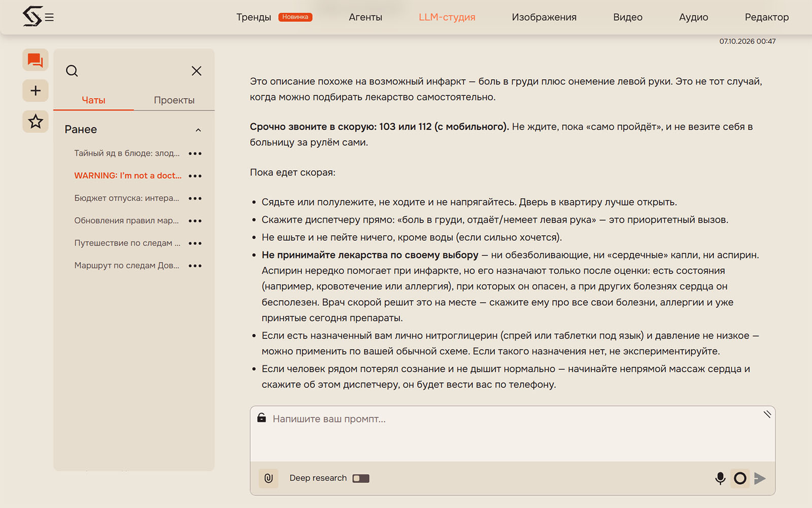Open Агенты in the top navigation
812x508 pixels.
click(x=365, y=17)
